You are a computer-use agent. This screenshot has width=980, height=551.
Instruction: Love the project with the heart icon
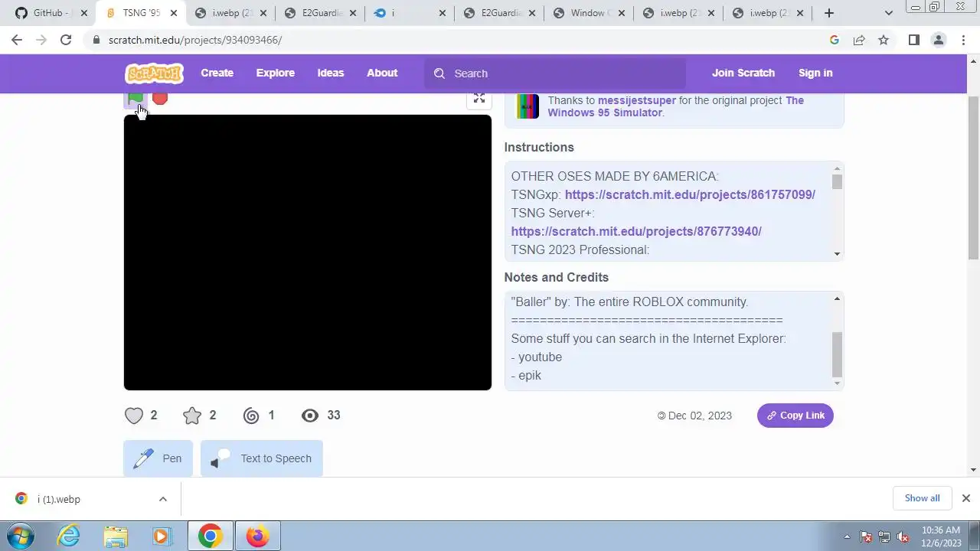pos(134,416)
